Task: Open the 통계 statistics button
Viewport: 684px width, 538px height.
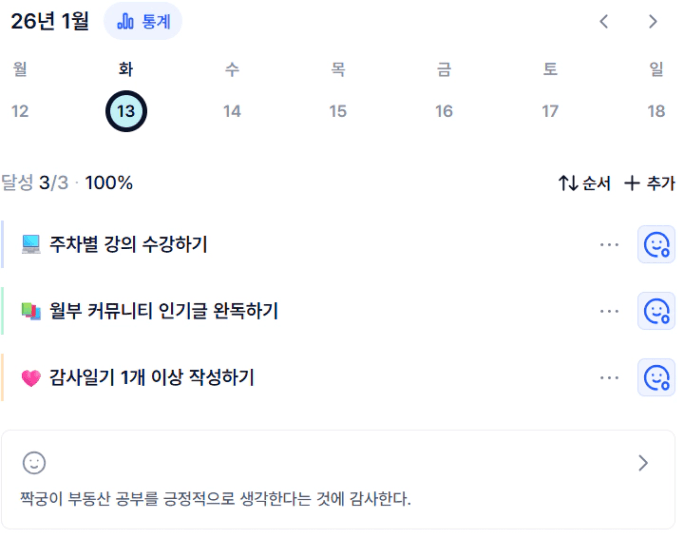Action: [x=142, y=21]
